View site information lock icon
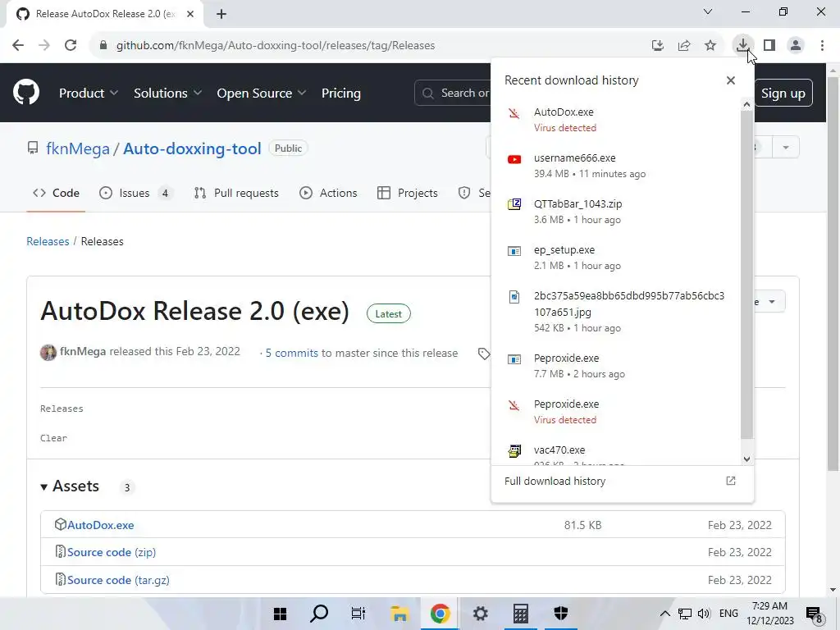The height and width of the screenshot is (630, 840). pos(103,46)
